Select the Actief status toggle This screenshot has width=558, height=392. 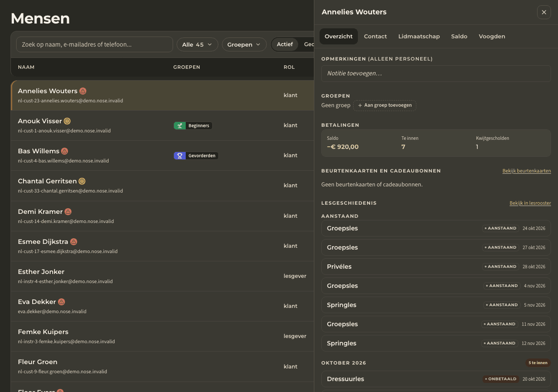click(x=285, y=44)
